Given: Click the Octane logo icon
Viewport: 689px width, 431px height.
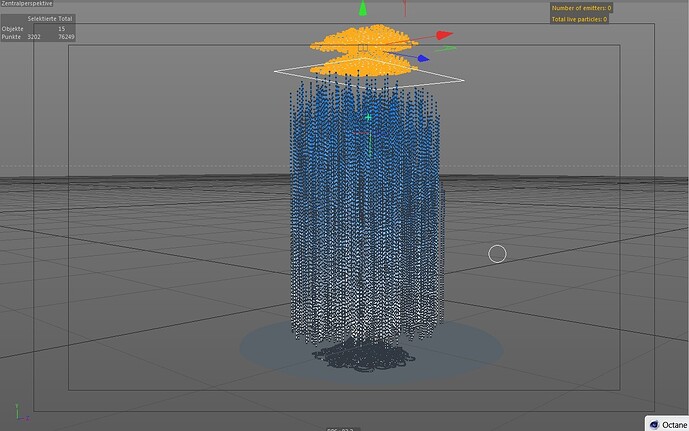Looking at the screenshot, I should click(654, 424).
